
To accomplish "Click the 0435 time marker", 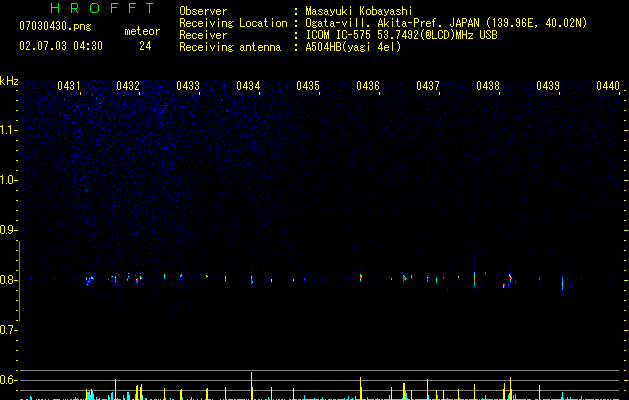I will pos(308,86).
